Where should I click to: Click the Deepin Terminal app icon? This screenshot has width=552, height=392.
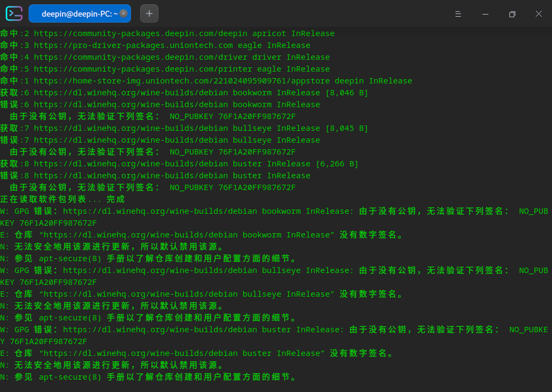click(13, 13)
